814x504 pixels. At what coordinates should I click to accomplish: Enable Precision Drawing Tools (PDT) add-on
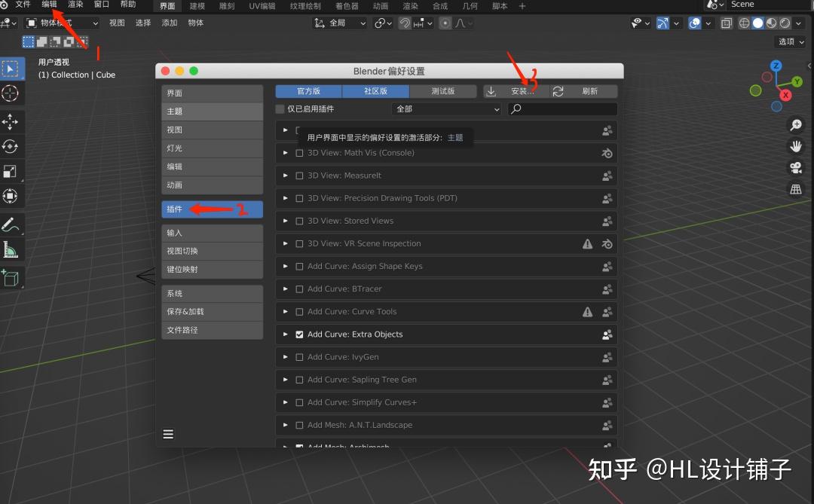pos(299,198)
